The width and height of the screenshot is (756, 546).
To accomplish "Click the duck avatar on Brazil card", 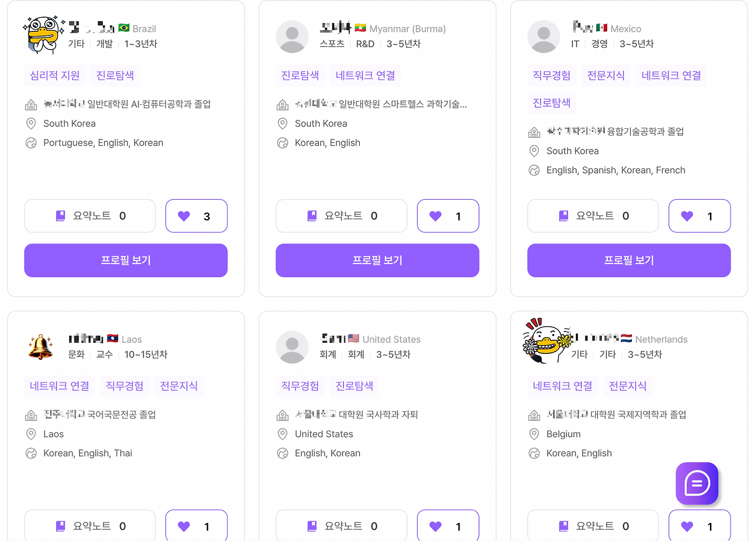I will 44,35.
